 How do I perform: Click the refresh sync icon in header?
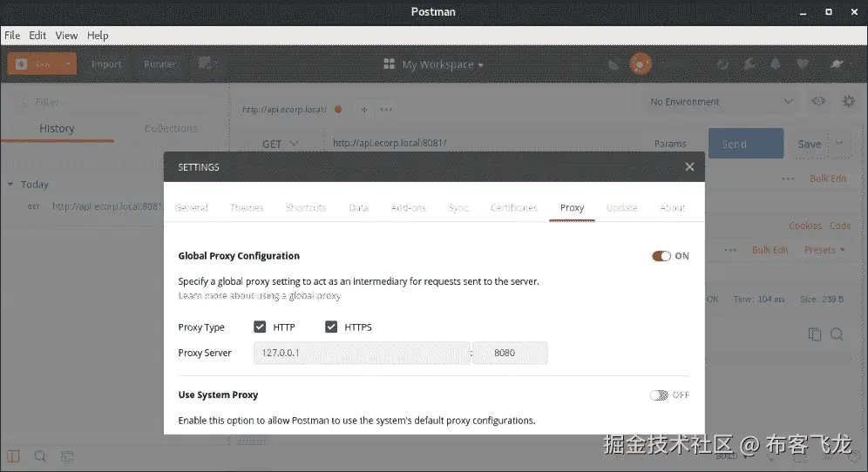[722, 64]
